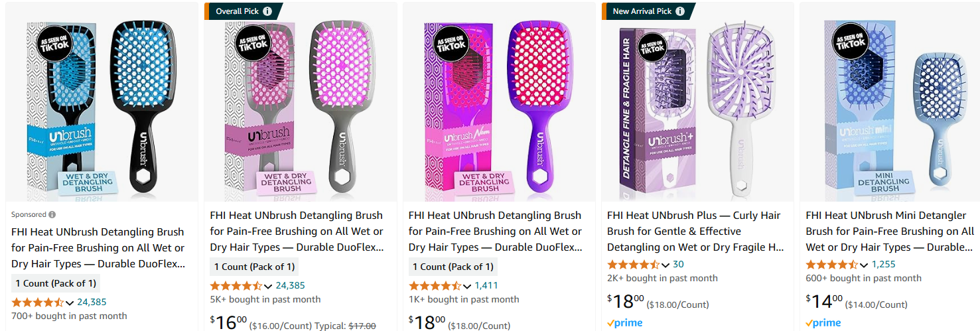Expand rating breakdown chevron beside 24,385 in the Overall Pick listing
980x331 pixels.
point(268,286)
